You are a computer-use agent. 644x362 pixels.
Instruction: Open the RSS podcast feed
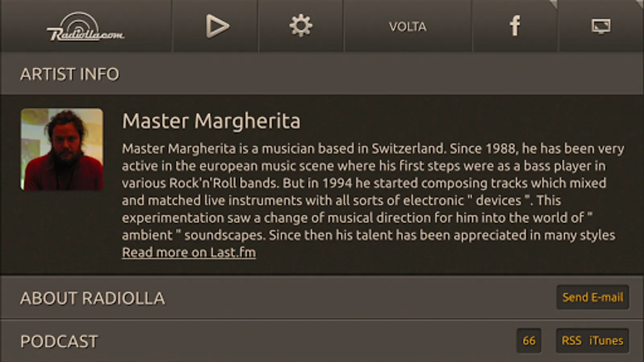[x=572, y=341]
